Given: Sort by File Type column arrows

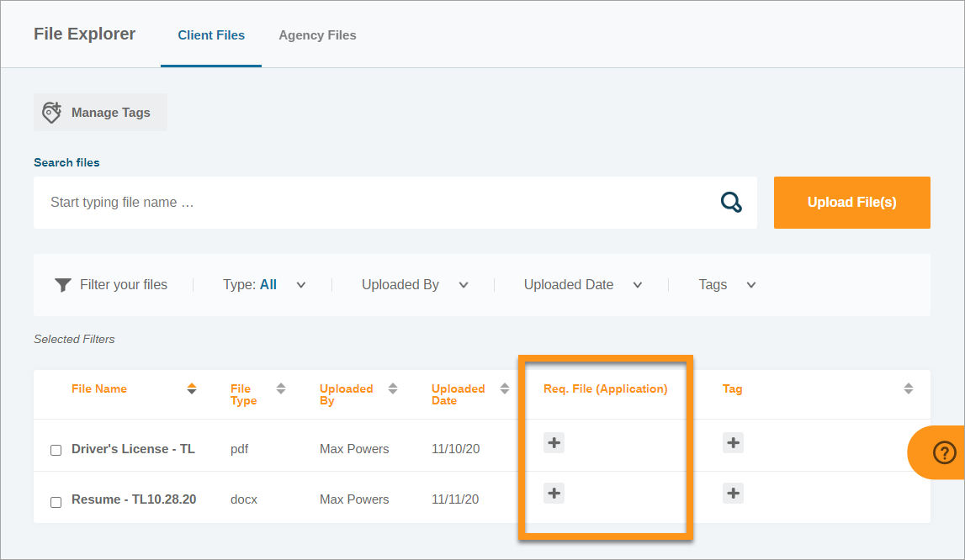Looking at the screenshot, I should coord(281,388).
